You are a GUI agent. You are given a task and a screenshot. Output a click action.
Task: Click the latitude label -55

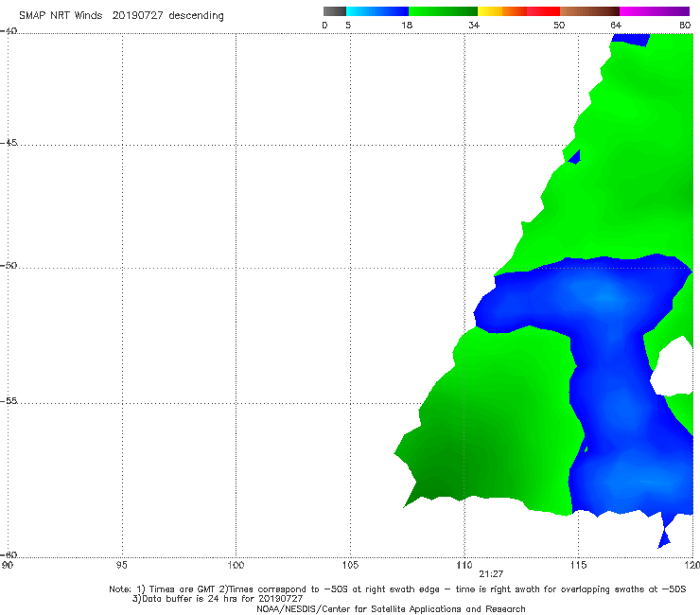pyautogui.click(x=9, y=400)
